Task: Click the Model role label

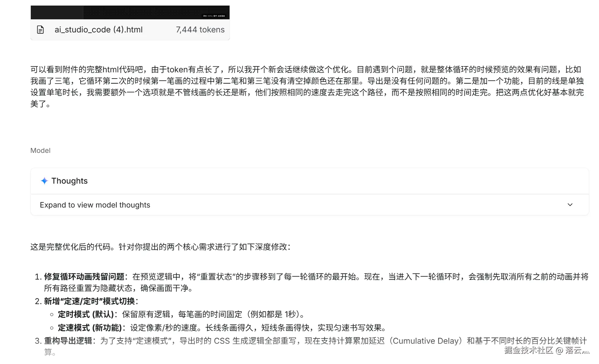Action: 40,151
